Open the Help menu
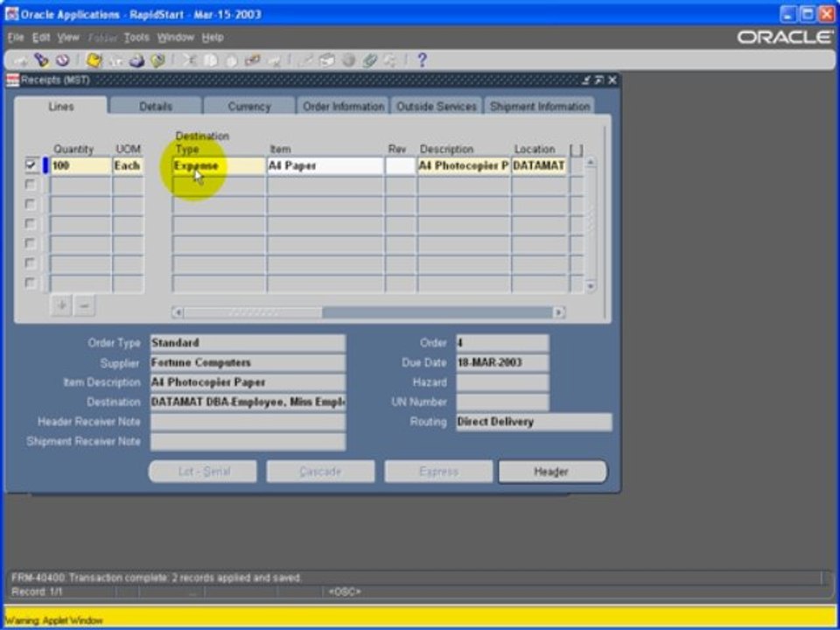 click(213, 38)
